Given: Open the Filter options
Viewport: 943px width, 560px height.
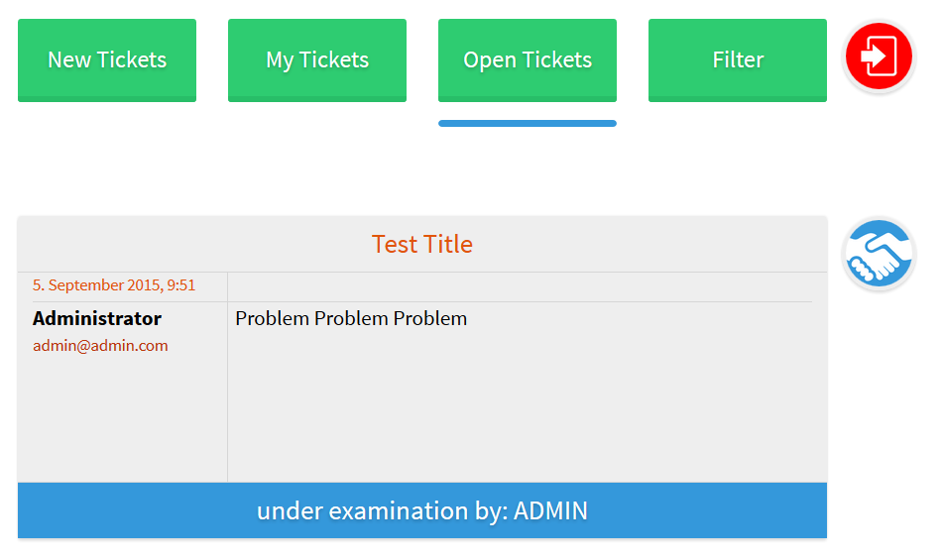Looking at the screenshot, I should 738,59.
